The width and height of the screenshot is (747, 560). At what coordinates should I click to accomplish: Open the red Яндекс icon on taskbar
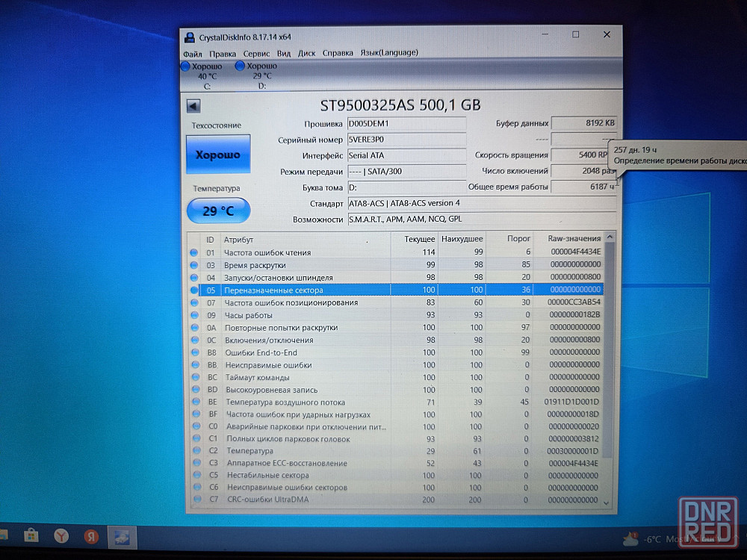tap(91, 537)
